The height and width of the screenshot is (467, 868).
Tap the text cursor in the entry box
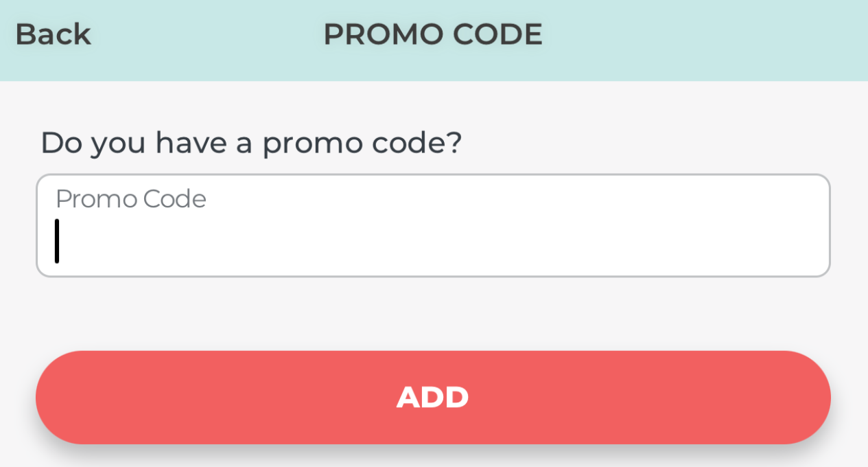pos(58,242)
